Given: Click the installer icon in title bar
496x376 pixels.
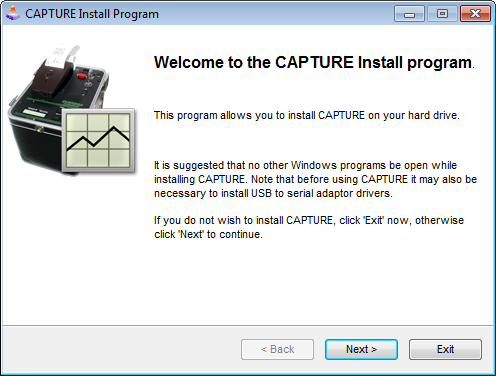Looking at the screenshot, I should click(13, 13).
